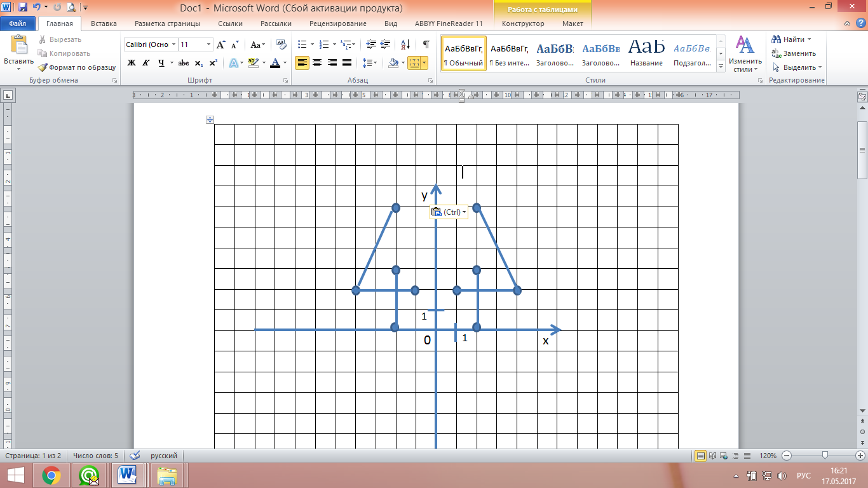868x488 pixels.
Task: Toggle center text alignment
Action: [x=316, y=63]
